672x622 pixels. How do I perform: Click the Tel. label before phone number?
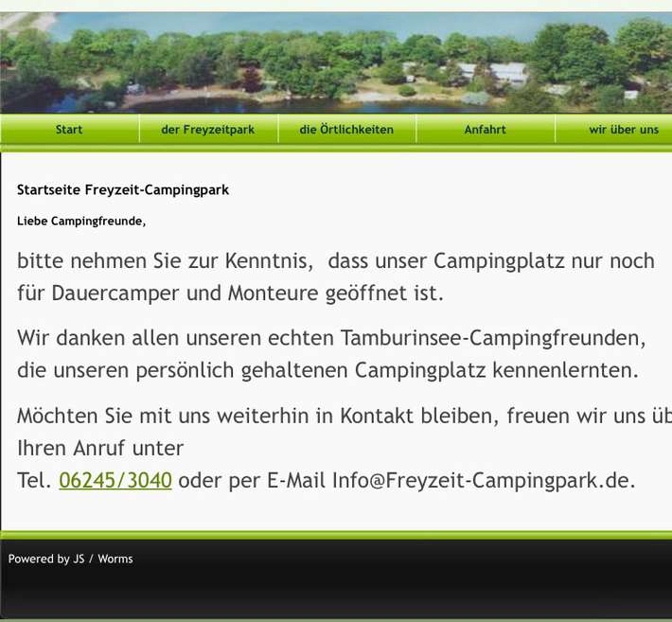(x=34, y=480)
